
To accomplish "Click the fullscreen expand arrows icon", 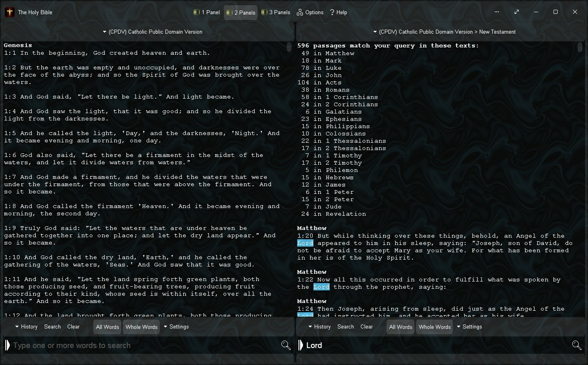I will (517, 12).
